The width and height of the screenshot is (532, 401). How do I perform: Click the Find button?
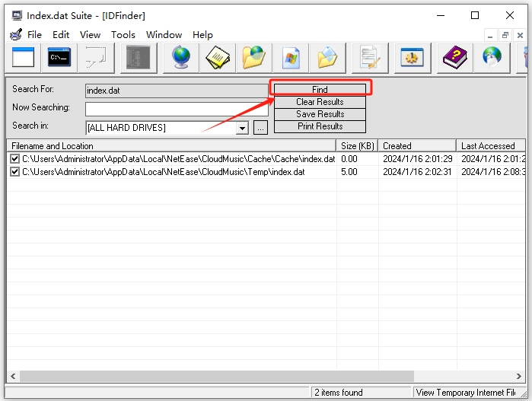point(320,89)
